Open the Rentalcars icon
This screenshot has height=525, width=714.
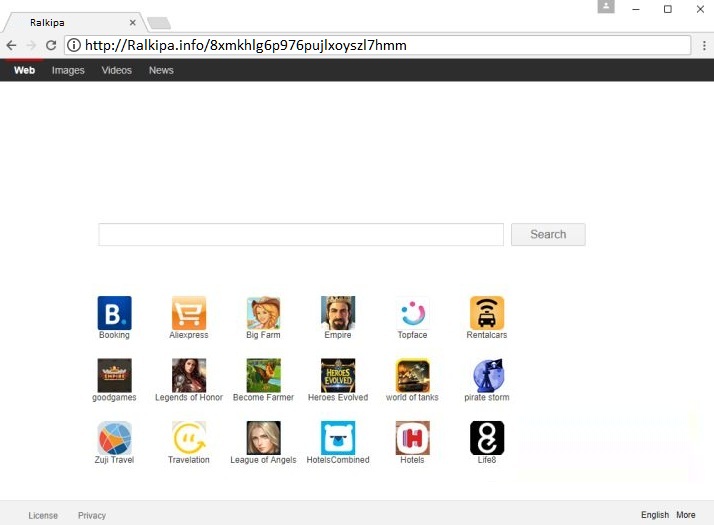[x=487, y=313]
